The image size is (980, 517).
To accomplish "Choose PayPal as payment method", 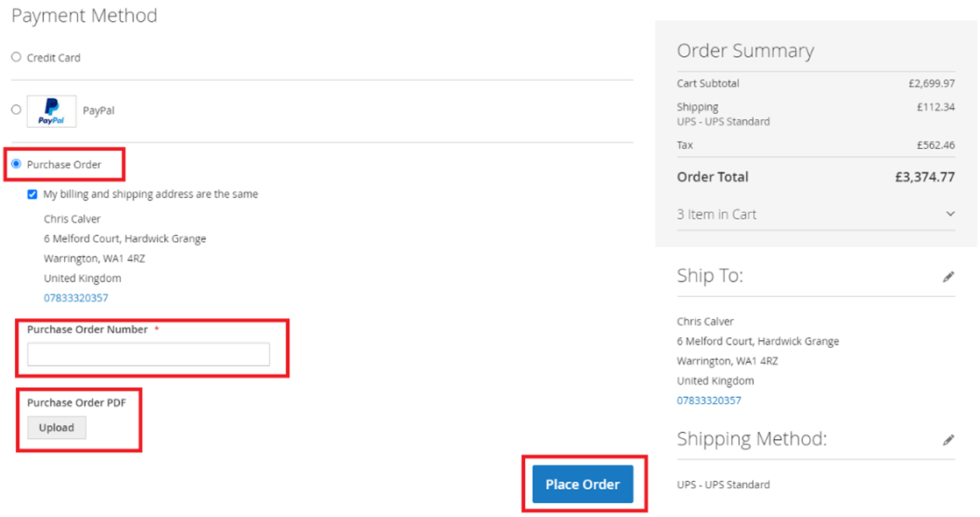I will (x=16, y=110).
